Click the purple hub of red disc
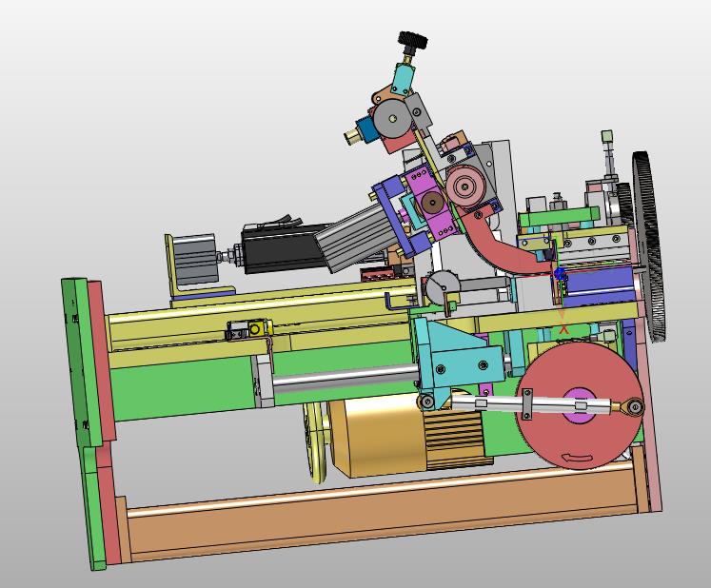 [579, 405]
